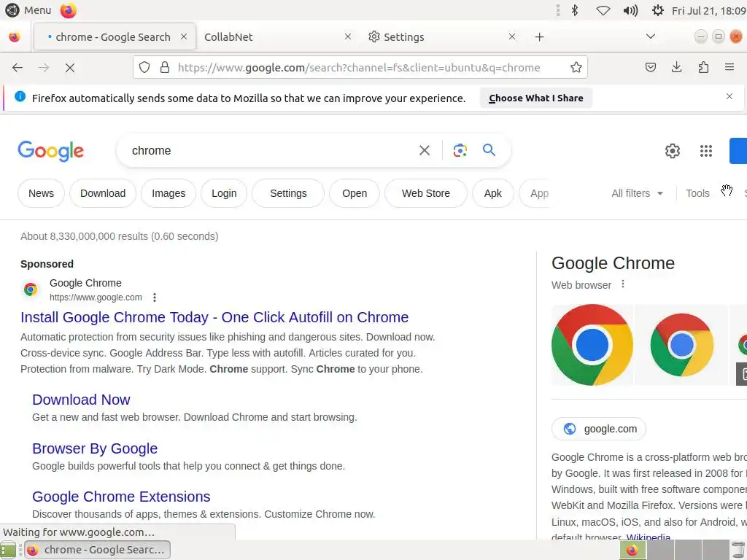Open the google.com chip in knowledge panel
The width and height of the screenshot is (747, 560).
[x=599, y=429]
